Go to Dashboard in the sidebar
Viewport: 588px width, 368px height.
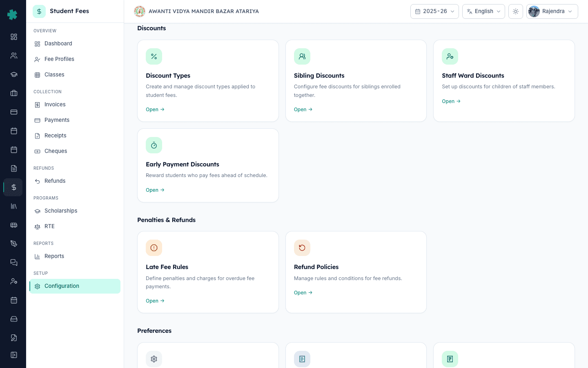(75, 44)
